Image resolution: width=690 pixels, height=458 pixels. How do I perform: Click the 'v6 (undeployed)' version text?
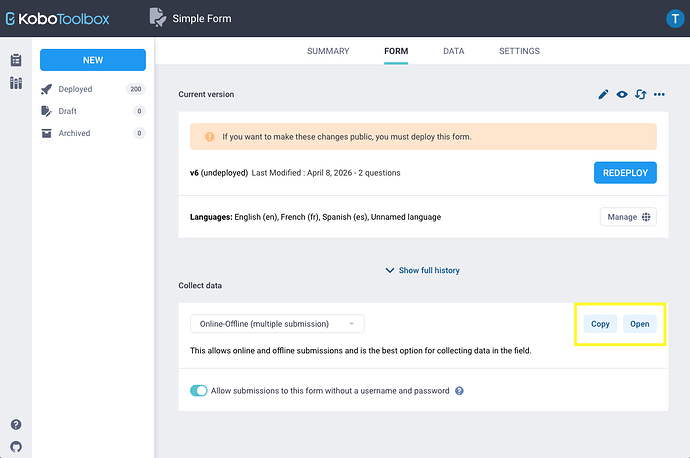[219, 173]
